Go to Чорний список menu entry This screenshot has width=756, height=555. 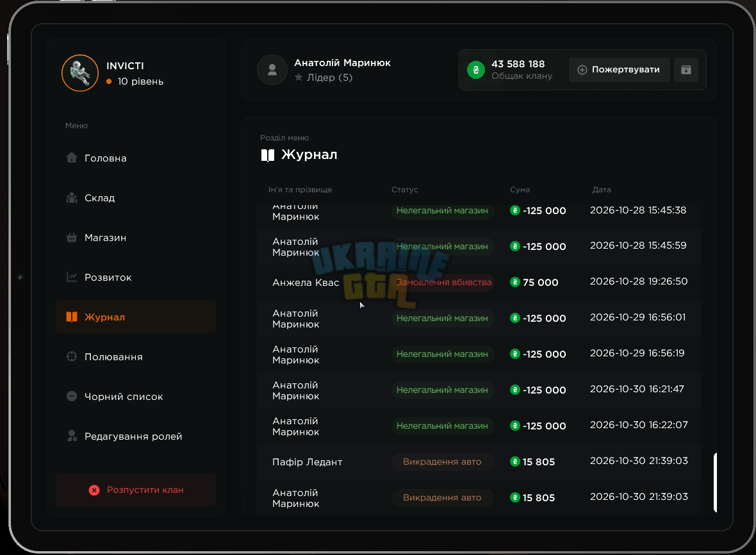tap(135, 396)
